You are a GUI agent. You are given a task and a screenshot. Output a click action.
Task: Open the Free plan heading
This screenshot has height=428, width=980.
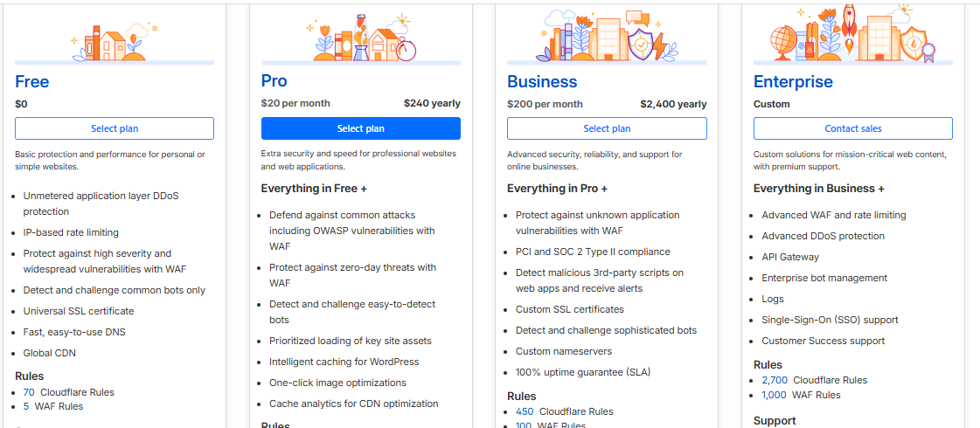(32, 82)
